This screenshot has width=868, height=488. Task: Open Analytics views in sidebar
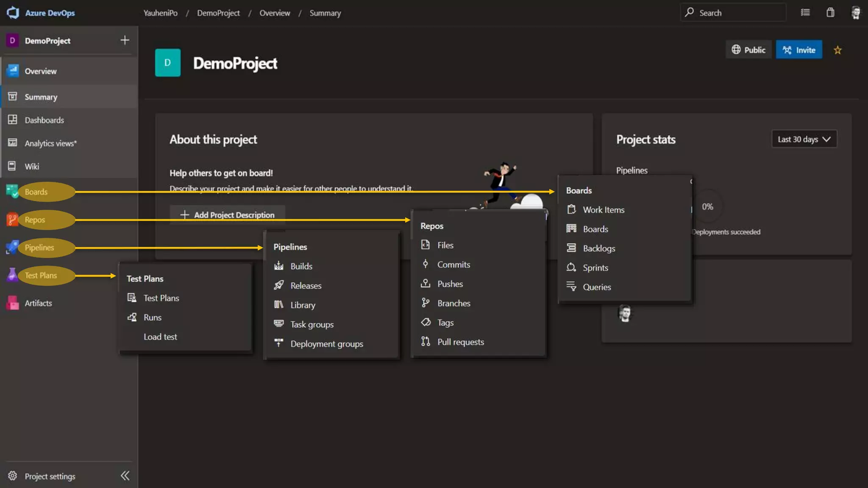pos(50,143)
